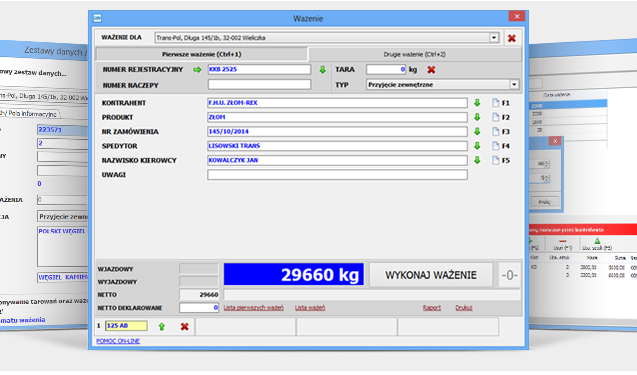
Task: Click 223571 field in Zestawy danych window
Action: [x=63, y=130]
